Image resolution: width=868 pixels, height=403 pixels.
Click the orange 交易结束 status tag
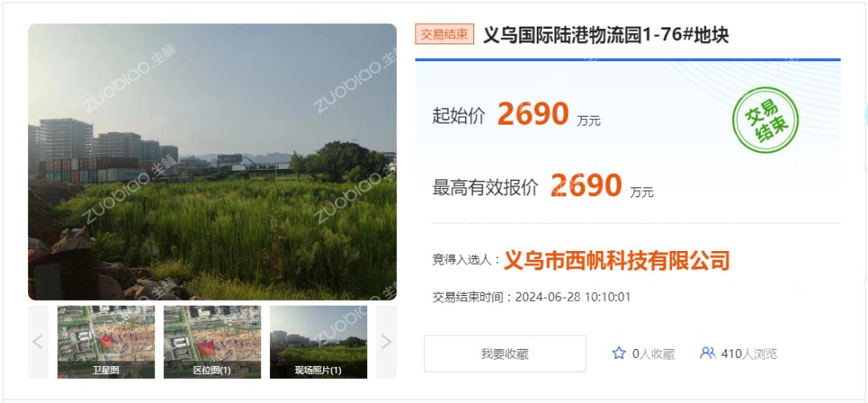click(x=444, y=35)
